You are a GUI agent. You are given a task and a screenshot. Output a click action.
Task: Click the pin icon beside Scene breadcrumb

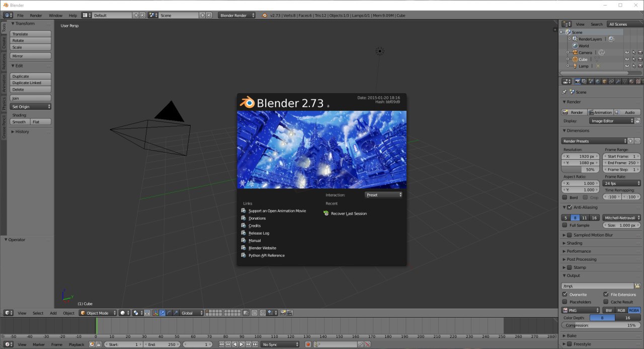[x=565, y=92]
